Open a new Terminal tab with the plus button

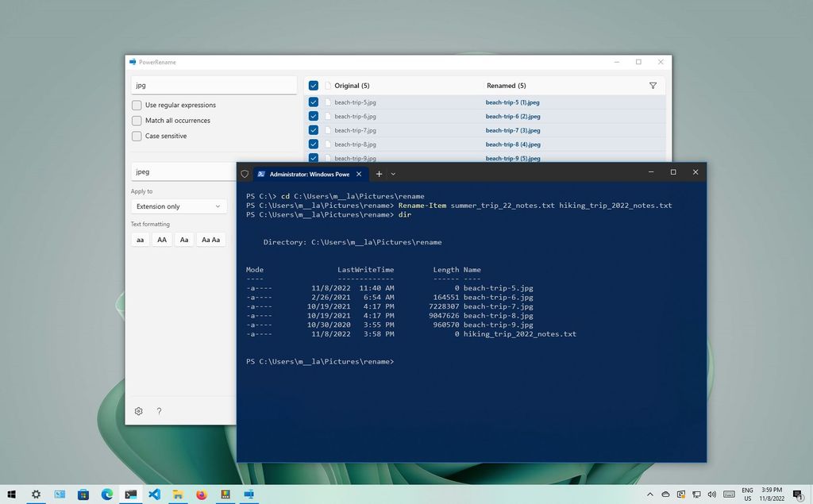[379, 173]
